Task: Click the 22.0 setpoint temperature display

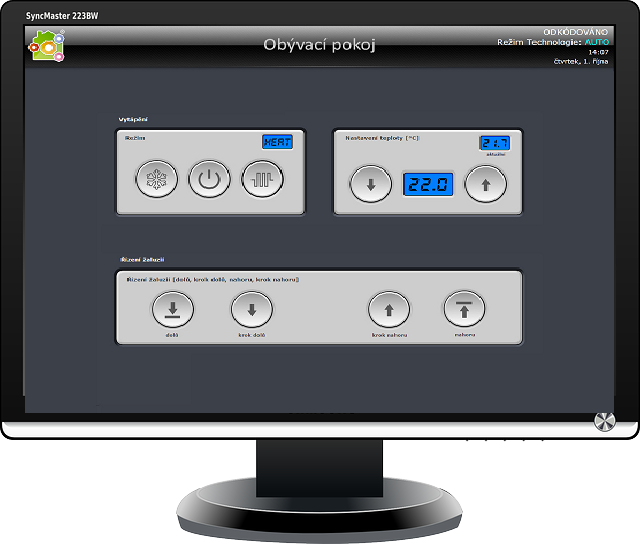Action: click(x=428, y=185)
